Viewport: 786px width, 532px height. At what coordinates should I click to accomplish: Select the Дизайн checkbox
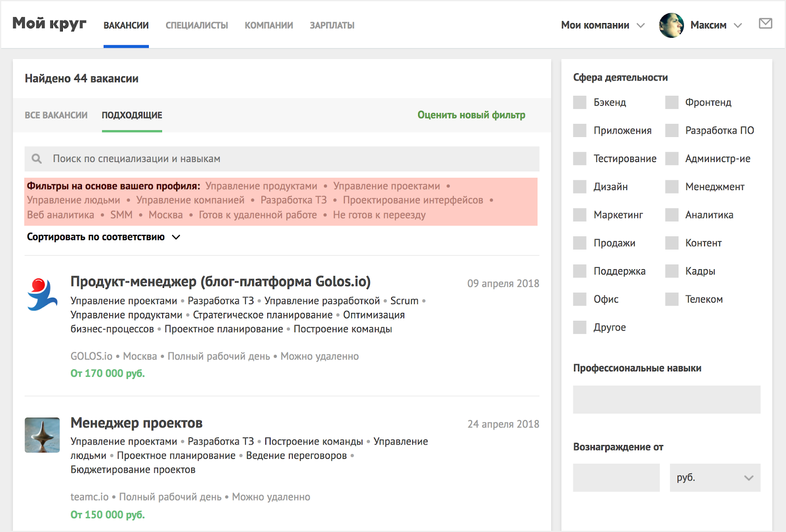(580, 187)
